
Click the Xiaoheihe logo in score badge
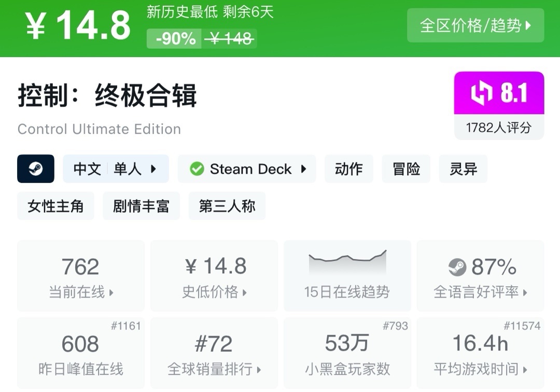481,93
